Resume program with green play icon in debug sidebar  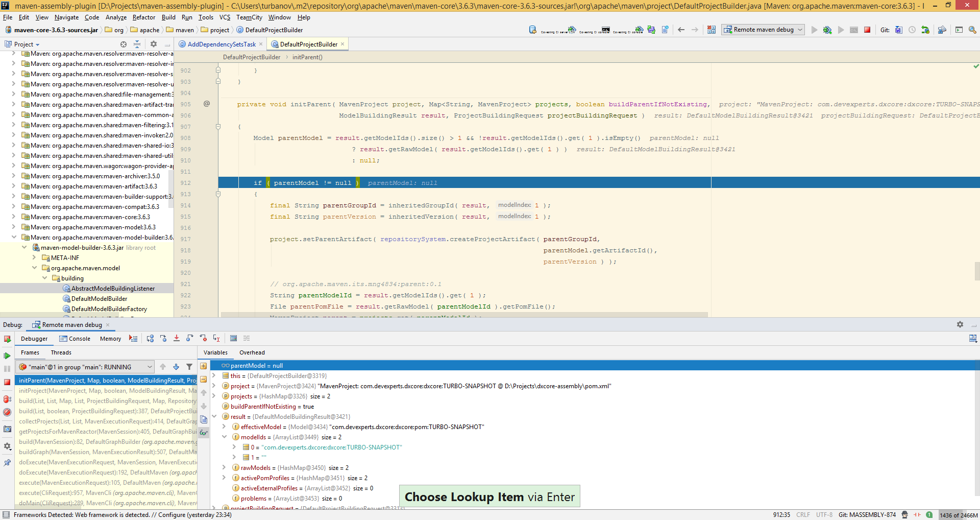click(7, 356)
